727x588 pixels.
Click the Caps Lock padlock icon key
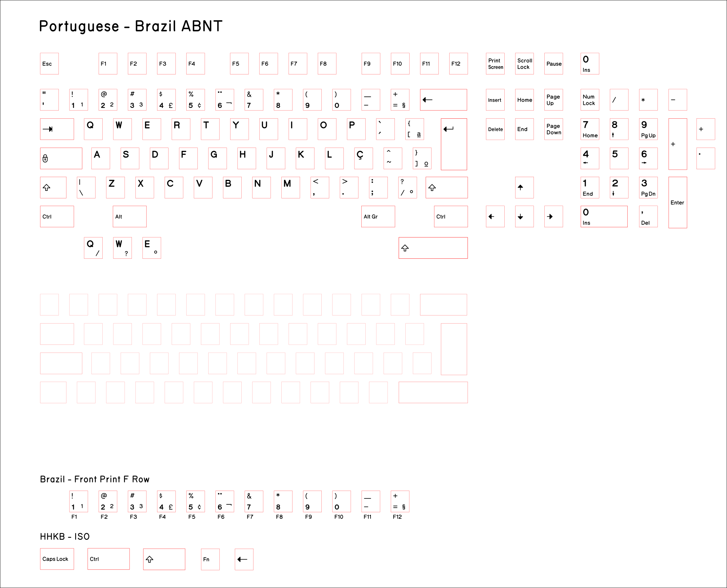tap(45, 158)
